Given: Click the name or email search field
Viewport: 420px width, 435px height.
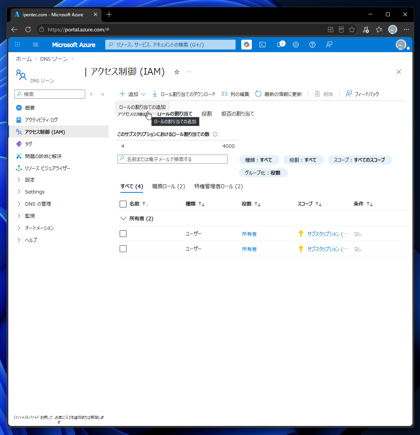Looking at the screenshot, I should (x=172, y=159).
